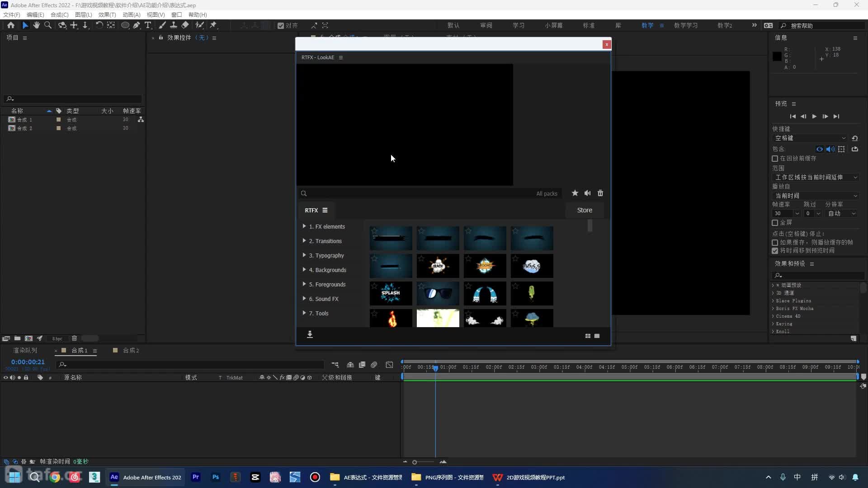
Task: Toggle include video eye icon in Preview
Action: [819, 149]
